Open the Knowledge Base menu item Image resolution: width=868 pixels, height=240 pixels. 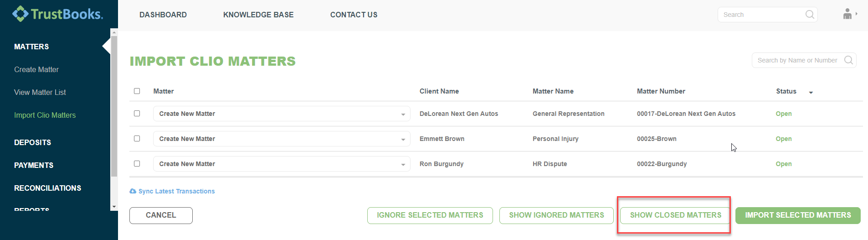point(258,15)
